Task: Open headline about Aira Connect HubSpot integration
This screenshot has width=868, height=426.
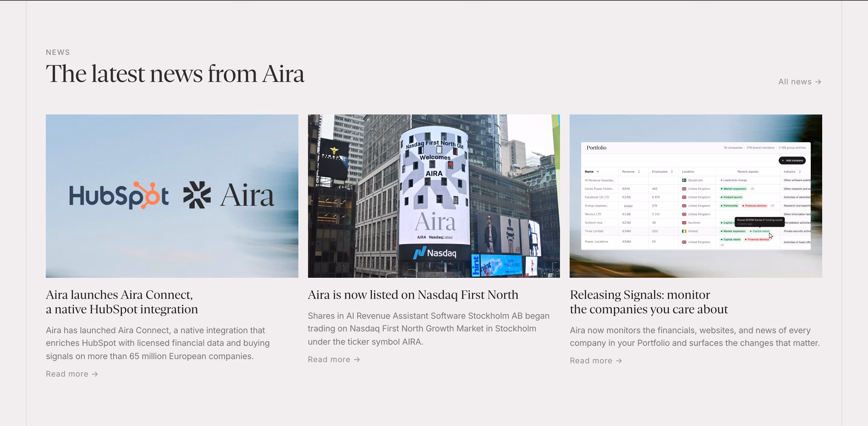Action: click(x=122, y=302)
